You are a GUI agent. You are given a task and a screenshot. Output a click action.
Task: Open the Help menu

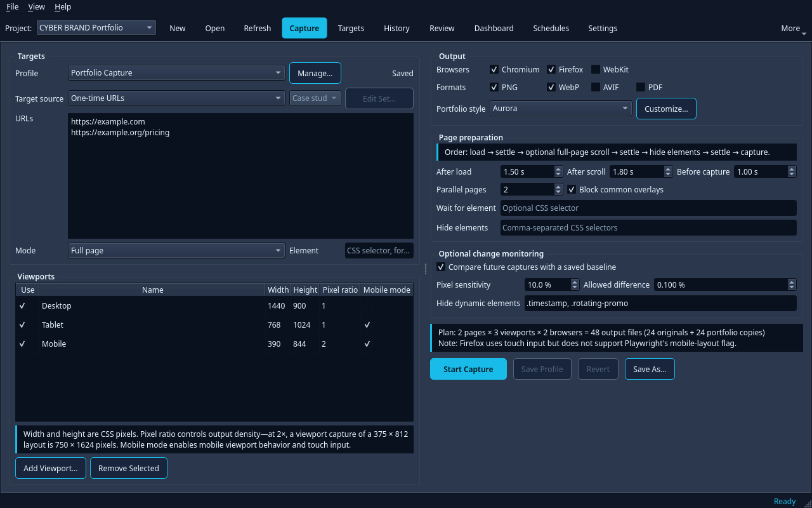tap(63, 7)
